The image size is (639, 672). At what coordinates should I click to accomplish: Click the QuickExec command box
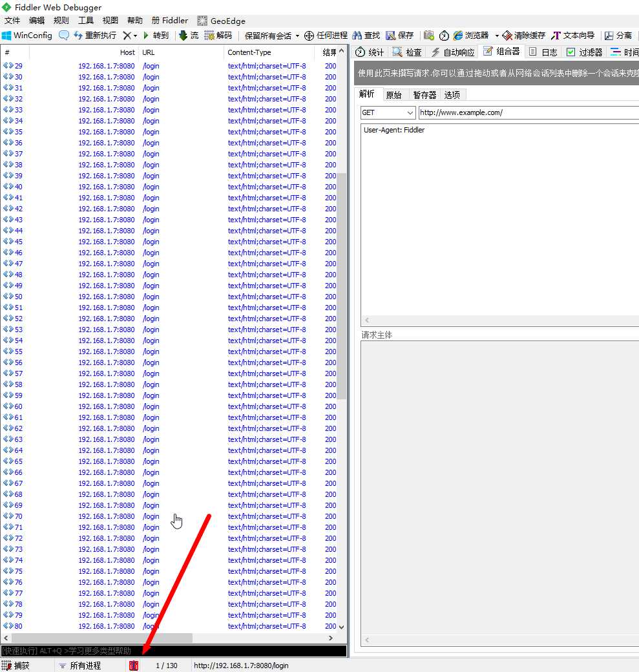174,651
